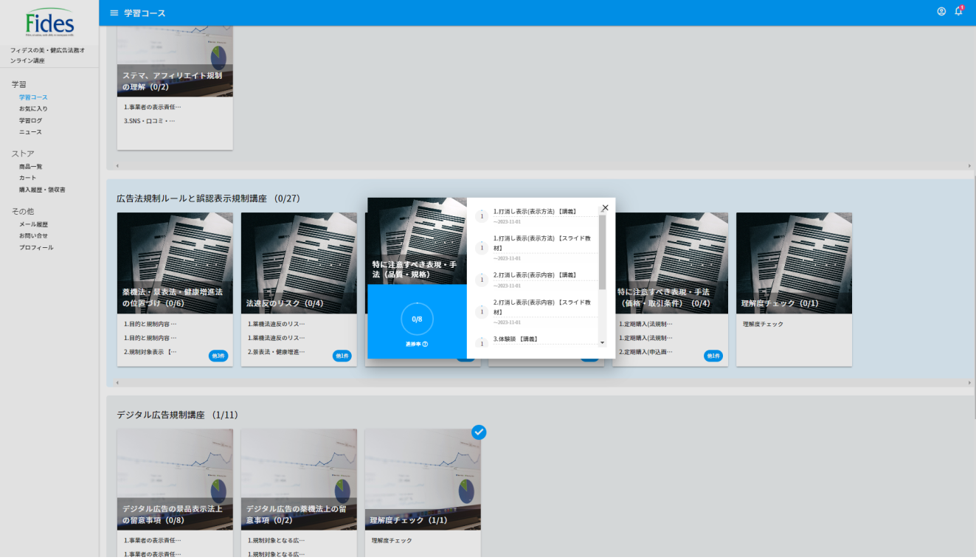
Task: Click フィデスの美・健広告法務オンライン講座 site title
Action: [47, 55]
